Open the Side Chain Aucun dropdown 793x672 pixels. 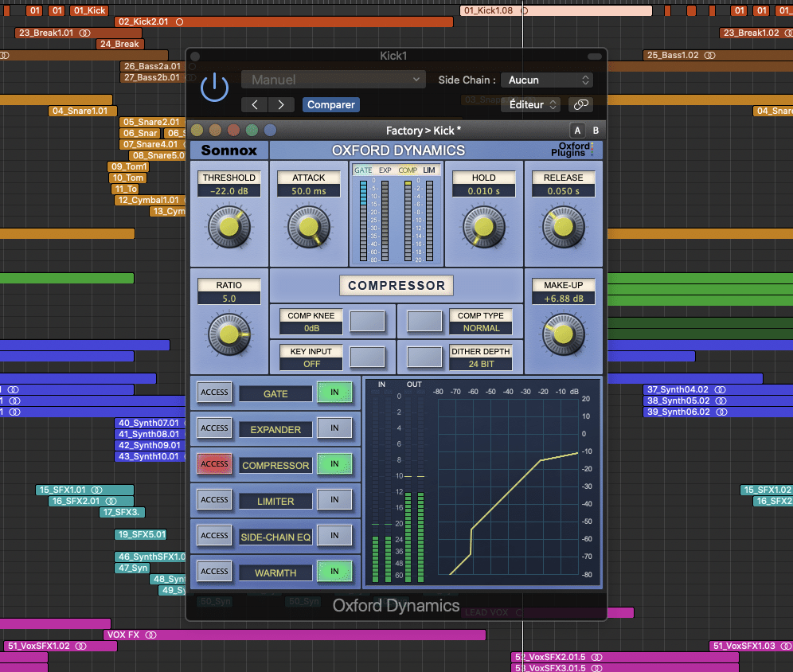point(547,80)
